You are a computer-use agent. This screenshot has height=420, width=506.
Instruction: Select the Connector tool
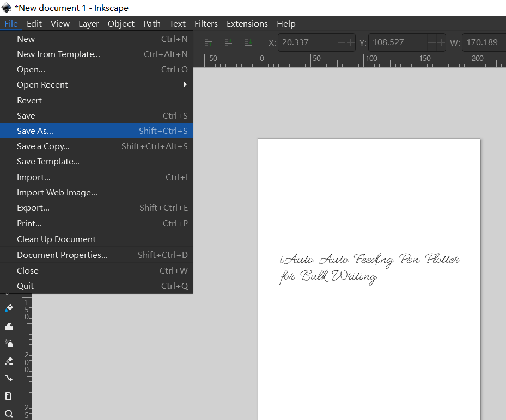point(9,378)
